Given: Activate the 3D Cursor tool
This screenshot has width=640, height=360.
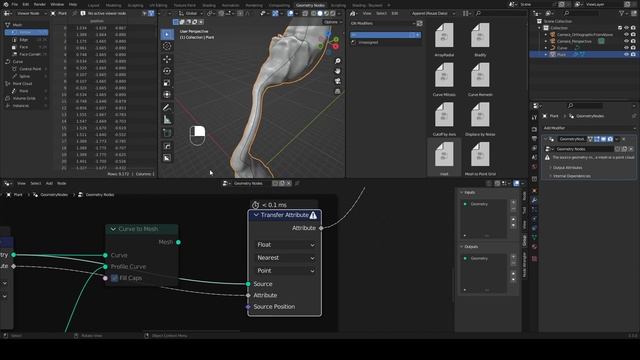Looking at the screenshot, I should 167,46.
